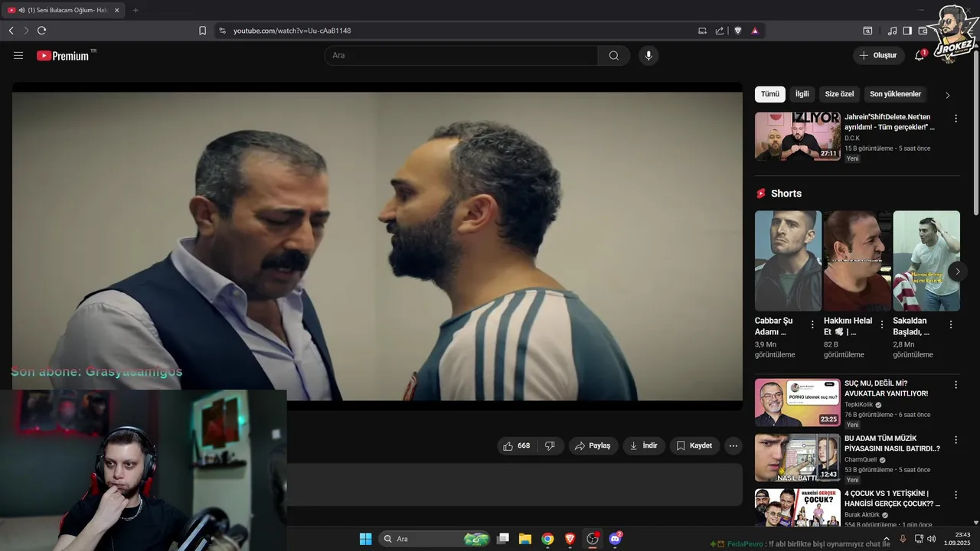Viewport: 980px width, 551px height.
Task: Bookmark this page with the bookmark icon
Action: (x=202, y=31)
